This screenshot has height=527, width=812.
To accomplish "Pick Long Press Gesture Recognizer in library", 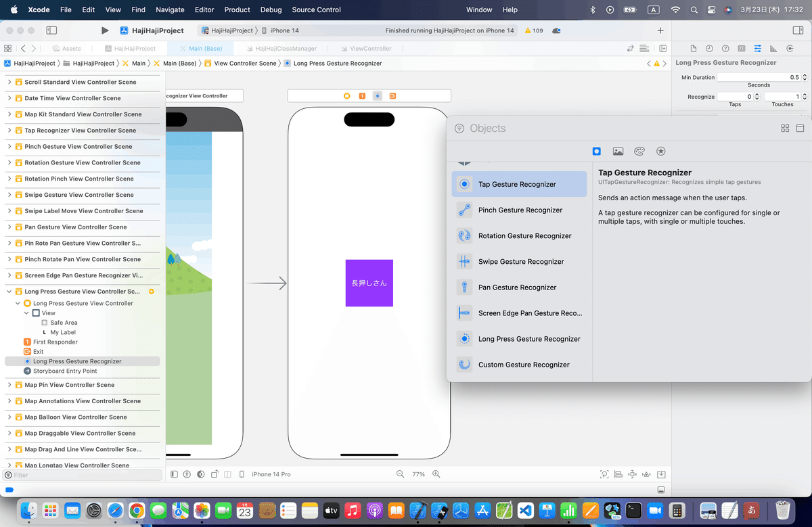I will pos(519,338).
